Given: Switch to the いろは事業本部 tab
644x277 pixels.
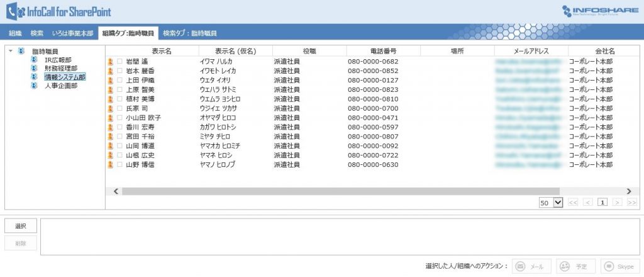Looking at the screenshot, I should click(72, 32).
